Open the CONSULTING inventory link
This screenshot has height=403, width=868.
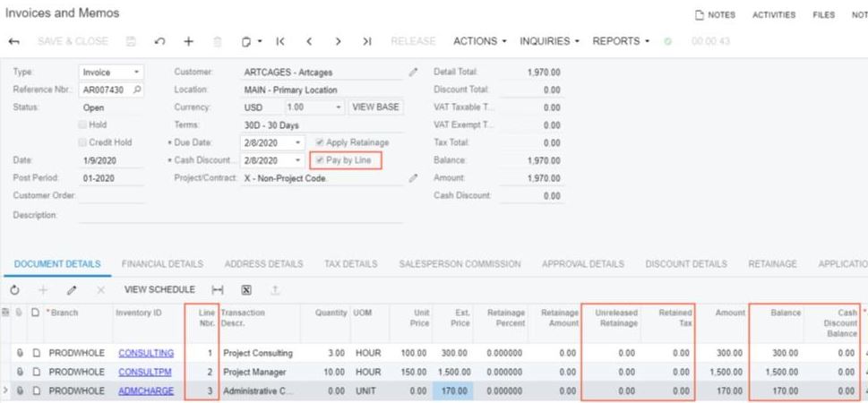[x=146, y=353]
